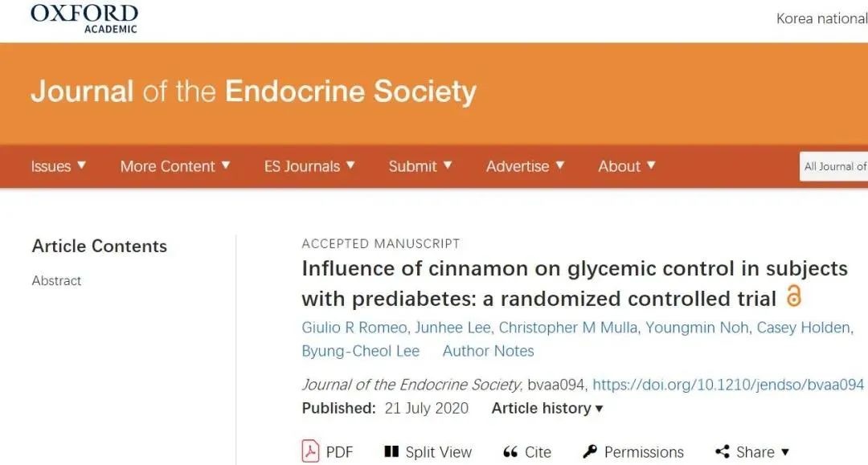
Task: Click the Permissions key icon
Action: point(590,451)
